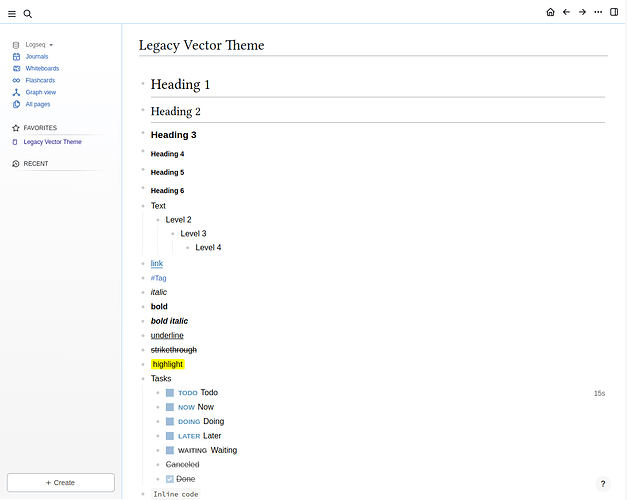The width and height of the screenshot is (627, 500).
Task: Toggle the left sidebar hamburger menu
Action: pyautogui.click(x=12, y=14)
